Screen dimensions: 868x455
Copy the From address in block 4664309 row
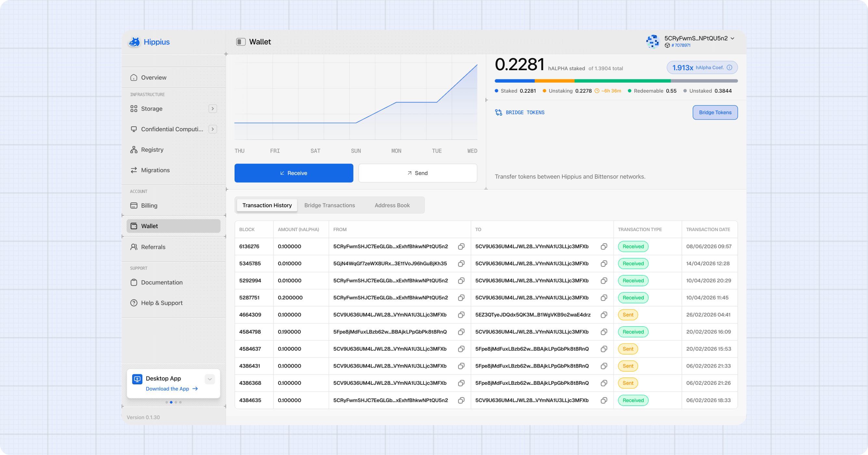(461, 315)
